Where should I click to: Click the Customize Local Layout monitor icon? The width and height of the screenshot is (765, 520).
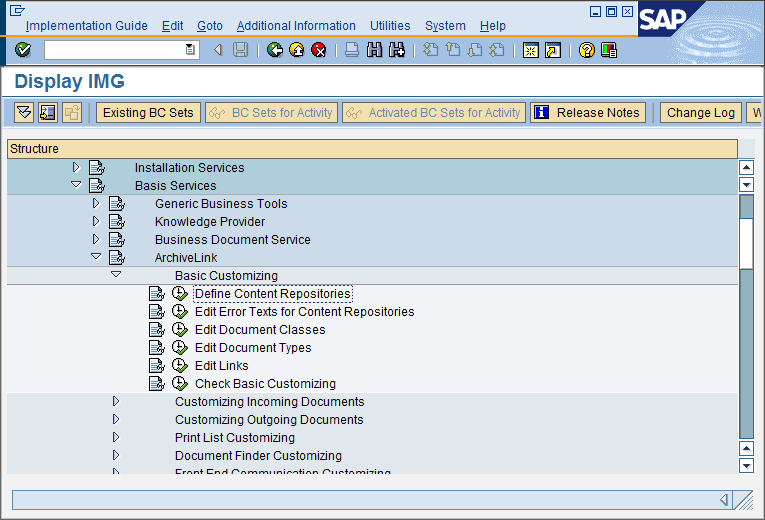pyautogui.click(x=609, y=50)
